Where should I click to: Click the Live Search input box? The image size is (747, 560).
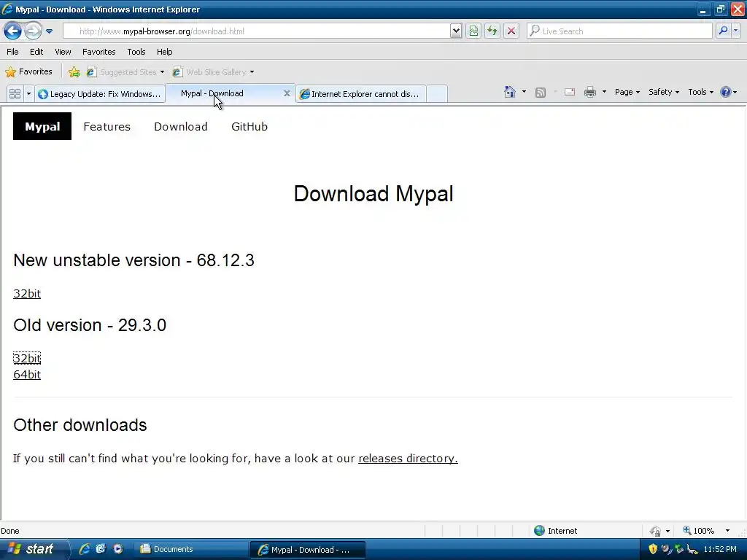point(620,31)
